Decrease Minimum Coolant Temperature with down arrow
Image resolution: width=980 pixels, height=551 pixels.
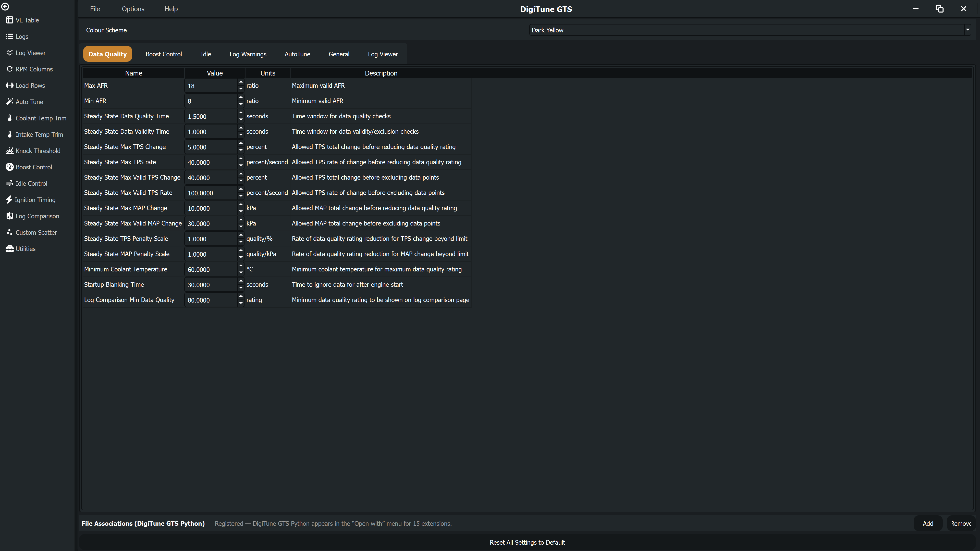[x=241, y=273]
